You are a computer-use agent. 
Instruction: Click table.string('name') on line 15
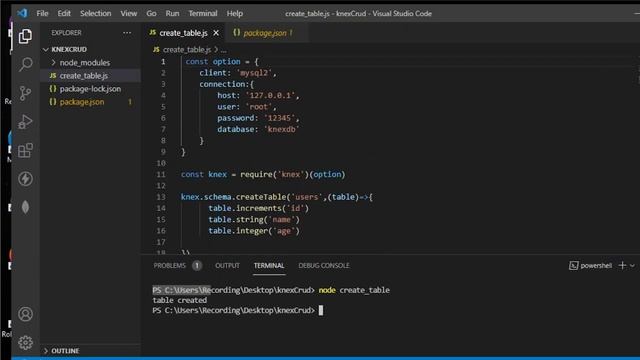click(254, 220)
